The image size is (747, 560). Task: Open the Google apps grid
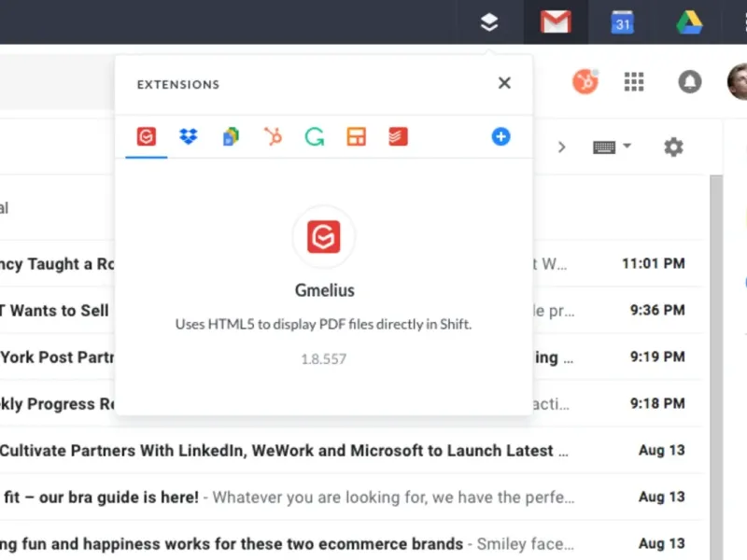pyautogui.click(x=634, y=82)
